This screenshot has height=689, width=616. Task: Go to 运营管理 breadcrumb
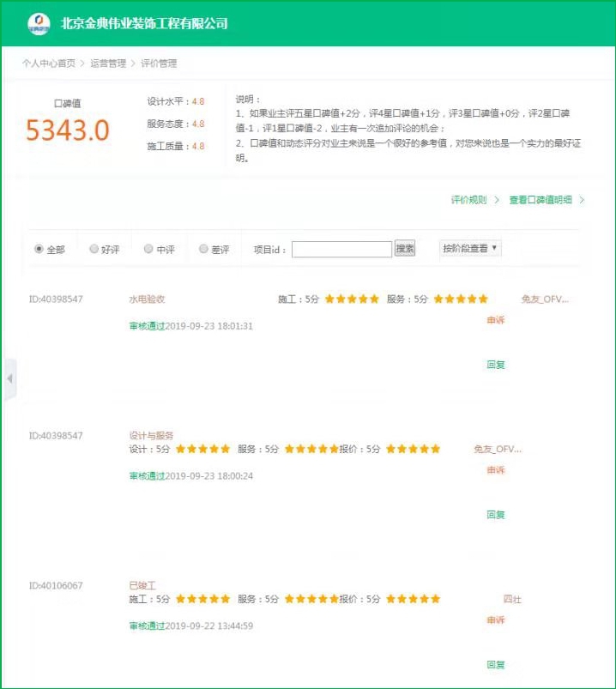(108, 63)
